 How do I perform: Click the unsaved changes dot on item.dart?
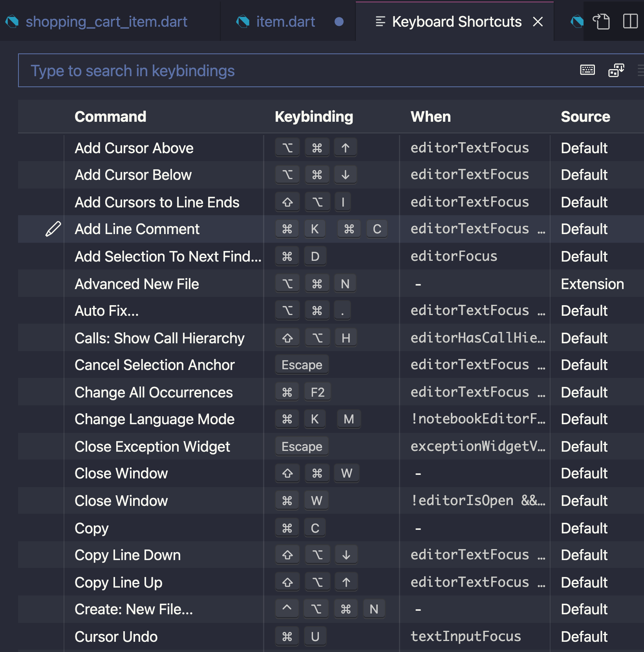(x=338, y=22)
